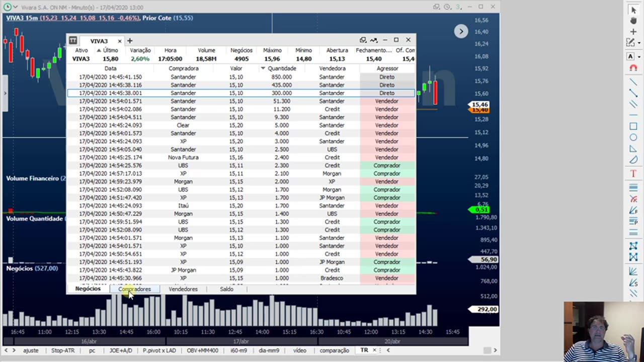Viewport: 644px width, 362px height.
Task: Open the comparação layout tab
Action: click(334, 350)
